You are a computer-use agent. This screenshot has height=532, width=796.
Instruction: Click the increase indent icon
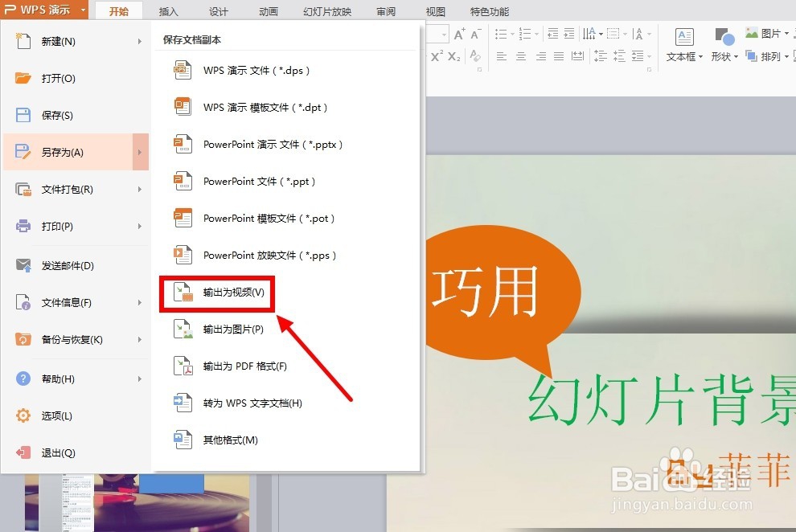(x=569, y=34)
